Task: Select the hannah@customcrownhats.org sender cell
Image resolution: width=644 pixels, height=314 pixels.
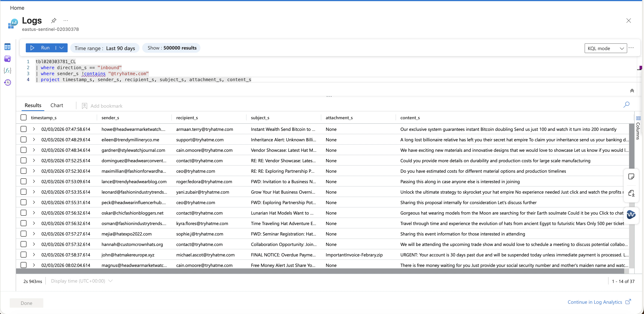Action: coord(132,244)
